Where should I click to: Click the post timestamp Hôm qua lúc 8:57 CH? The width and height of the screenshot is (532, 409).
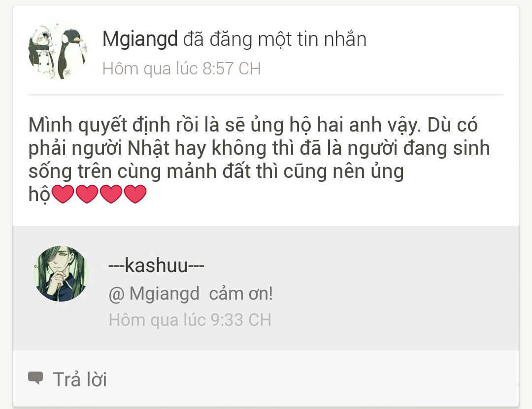181,68
